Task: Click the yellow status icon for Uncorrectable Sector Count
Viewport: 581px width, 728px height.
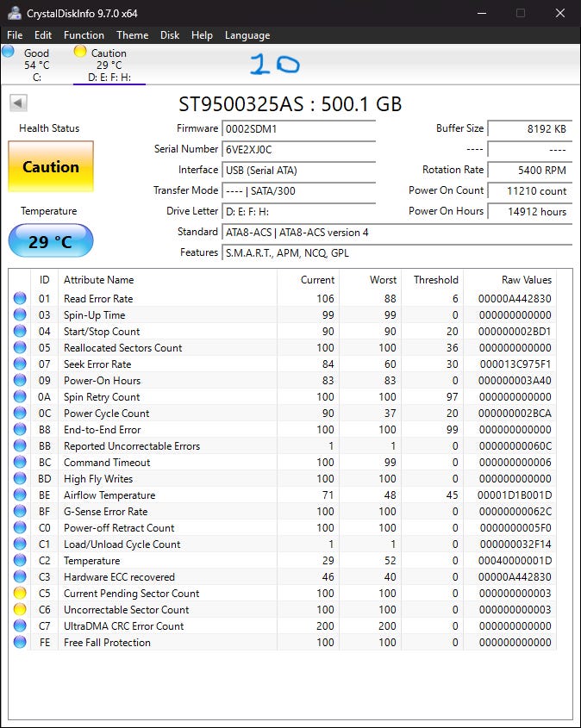Action: click(x=20, y=610)
